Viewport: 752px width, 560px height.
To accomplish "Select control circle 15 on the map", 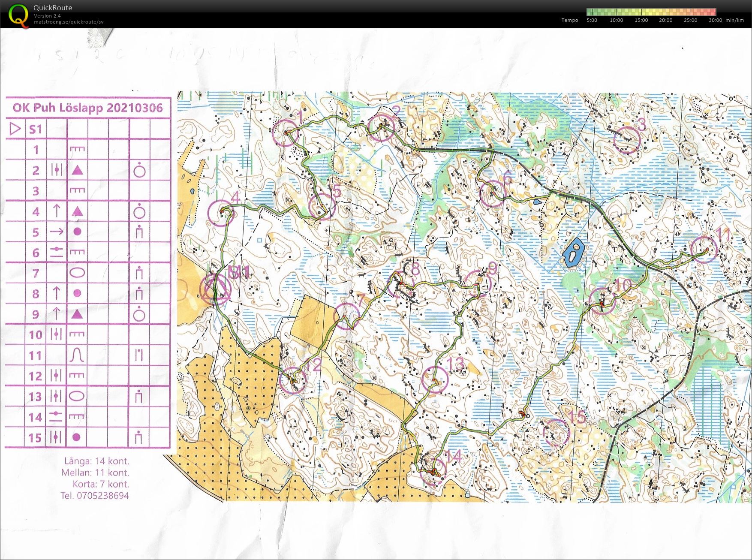I will [x=556, y=432].
